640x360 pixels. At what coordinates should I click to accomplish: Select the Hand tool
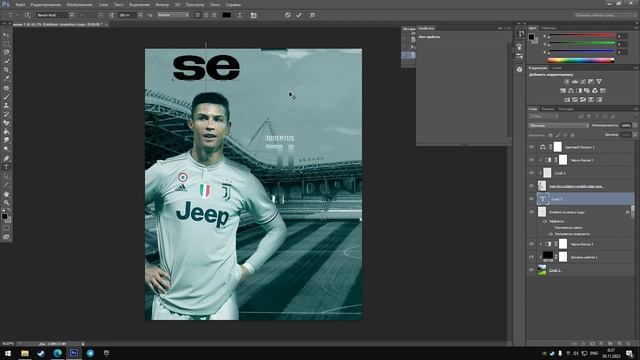pos(6,194)
